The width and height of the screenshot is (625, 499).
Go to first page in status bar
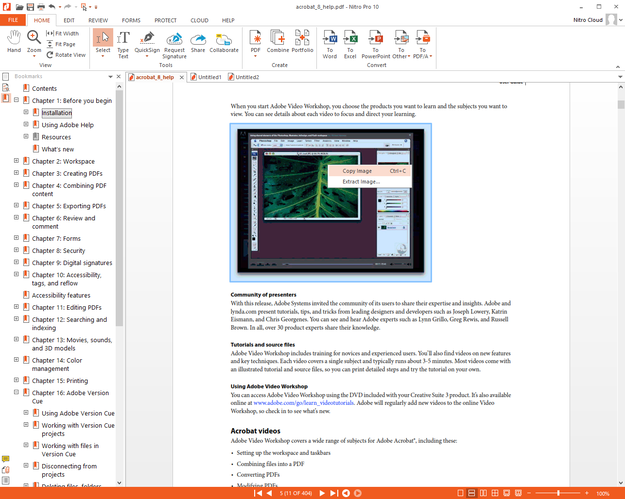[x=258, y=493]
